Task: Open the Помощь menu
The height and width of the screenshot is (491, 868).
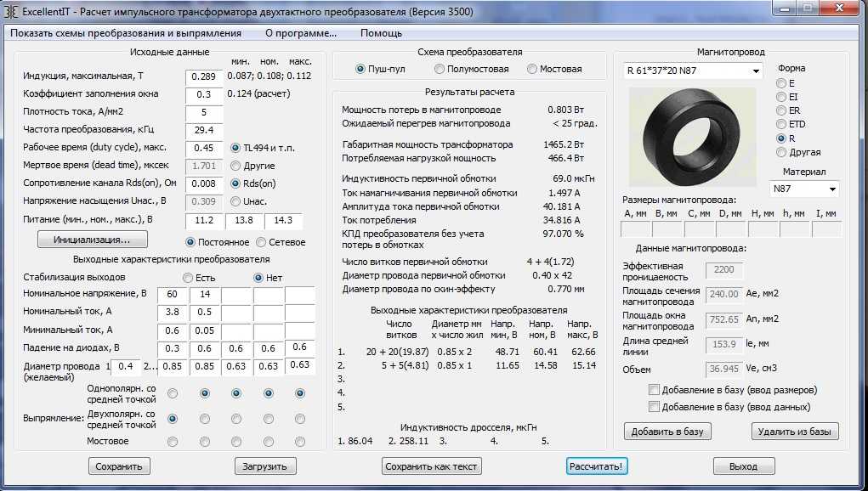Action: point(381,33)
